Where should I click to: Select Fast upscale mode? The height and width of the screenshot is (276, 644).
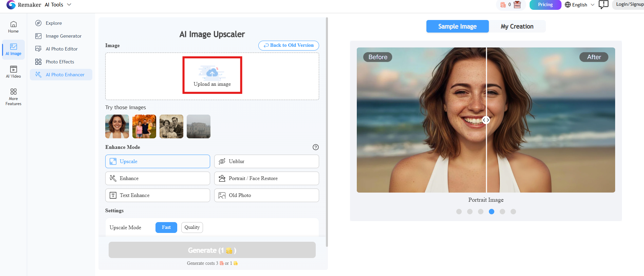pos(166,228)
